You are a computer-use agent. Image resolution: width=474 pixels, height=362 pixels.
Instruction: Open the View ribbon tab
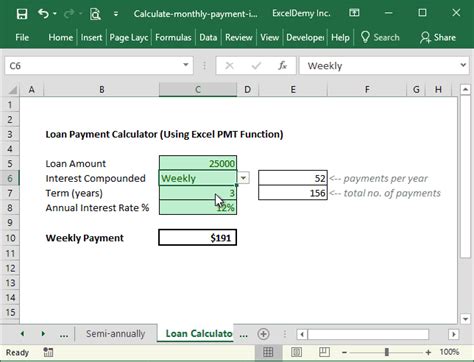click(x=269, y=37)
